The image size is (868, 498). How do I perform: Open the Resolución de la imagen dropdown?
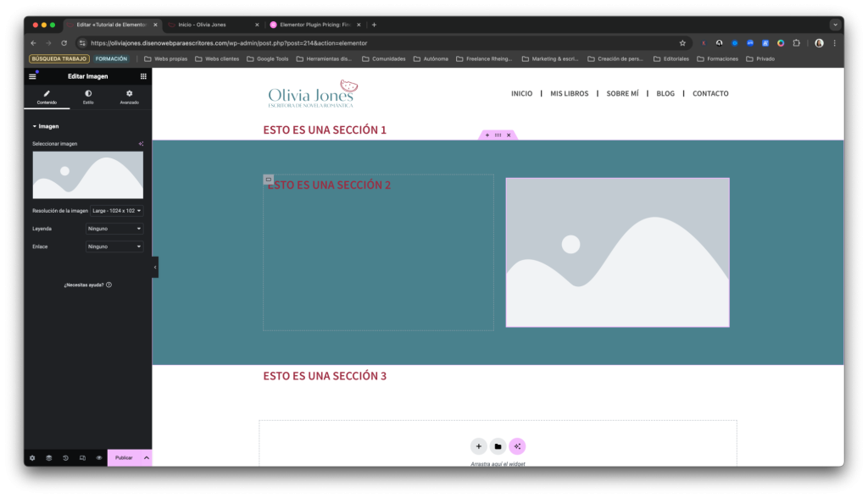(116, 210)
